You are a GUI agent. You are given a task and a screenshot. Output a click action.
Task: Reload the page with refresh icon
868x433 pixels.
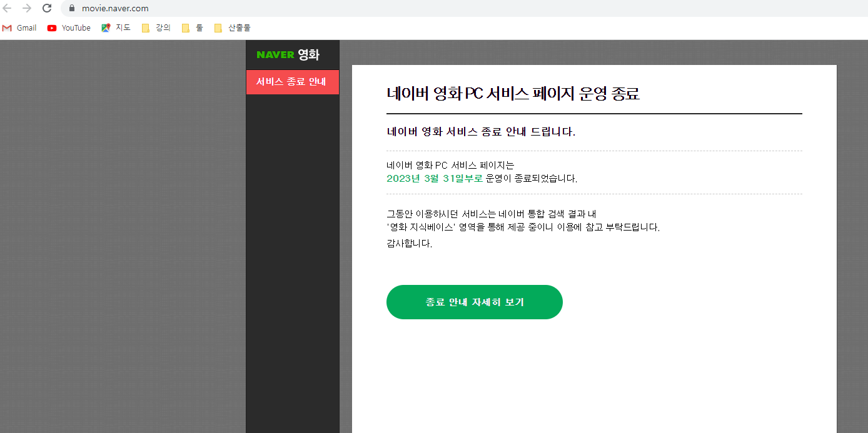[47, 8]
